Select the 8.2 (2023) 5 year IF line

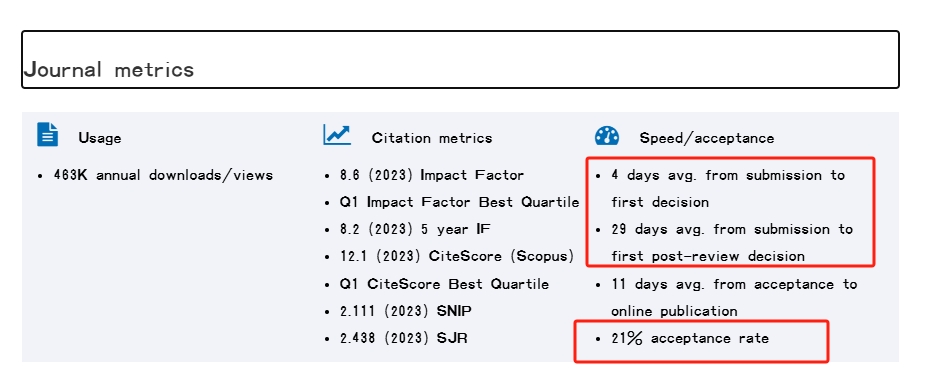tap(415, 229)
